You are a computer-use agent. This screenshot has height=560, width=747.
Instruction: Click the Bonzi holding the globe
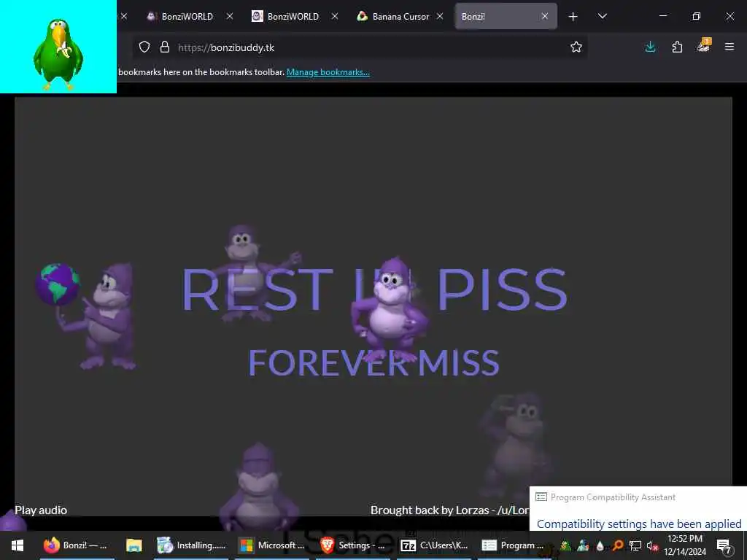click(86, 316)
